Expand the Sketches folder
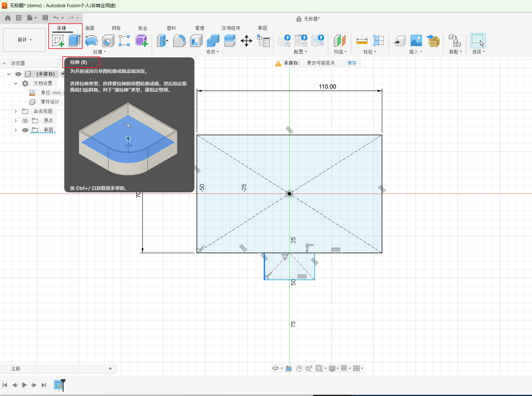Image resolution: width=532 pixels, height=396 pixels. pyautogui.click(x=16, y=130)
